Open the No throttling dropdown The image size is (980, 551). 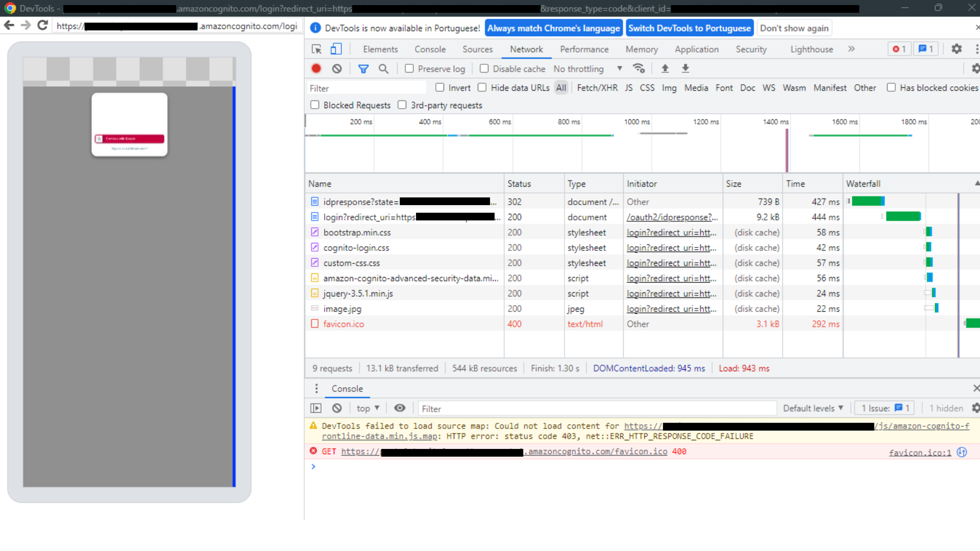point(587,68)
